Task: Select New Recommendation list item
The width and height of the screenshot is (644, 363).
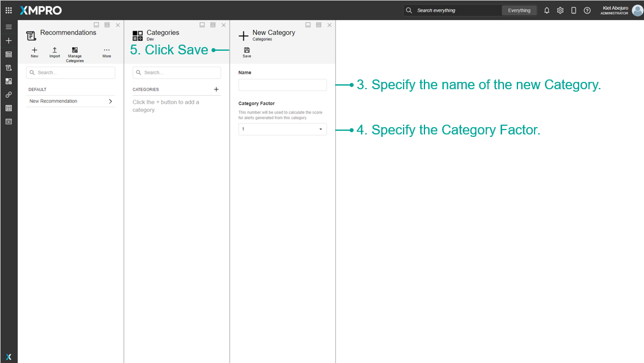Action: point(71,101)
